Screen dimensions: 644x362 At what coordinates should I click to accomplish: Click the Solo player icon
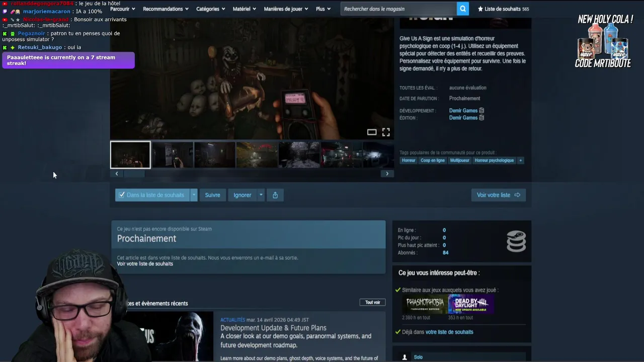tap(405, 357)
